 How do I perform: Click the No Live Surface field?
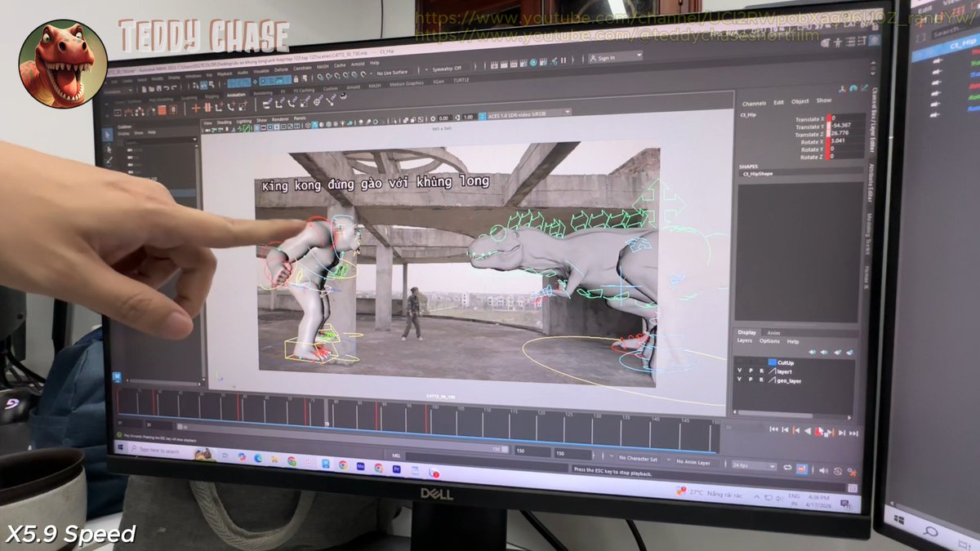pyautogui.click(x=392, y=73)
